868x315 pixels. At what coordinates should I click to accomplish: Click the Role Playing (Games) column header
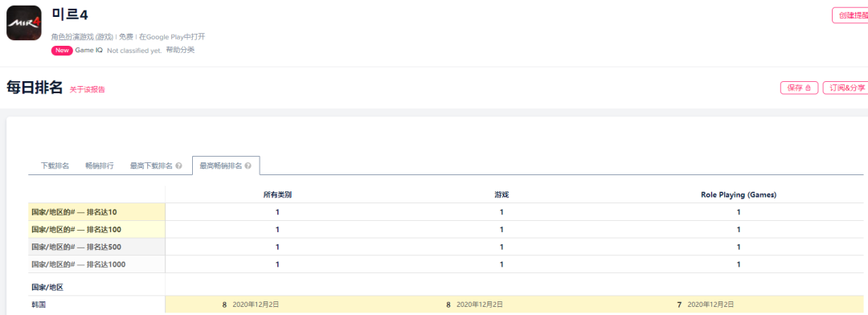[739, 195]
